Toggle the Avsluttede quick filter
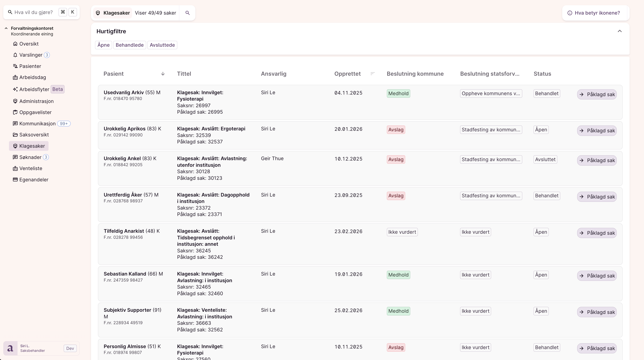The image size is (644, 360). coord(162,45)
